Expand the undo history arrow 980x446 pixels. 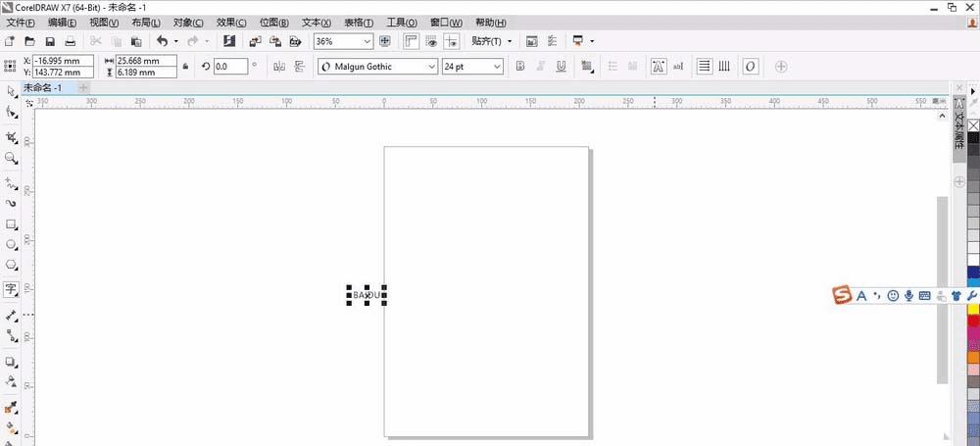click(x=175, y=41)
